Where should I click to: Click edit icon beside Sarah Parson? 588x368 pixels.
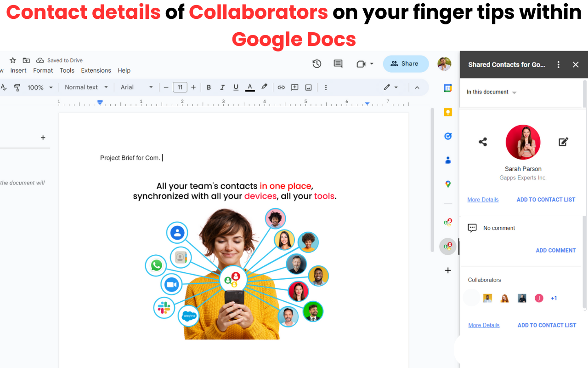point(563,142)
